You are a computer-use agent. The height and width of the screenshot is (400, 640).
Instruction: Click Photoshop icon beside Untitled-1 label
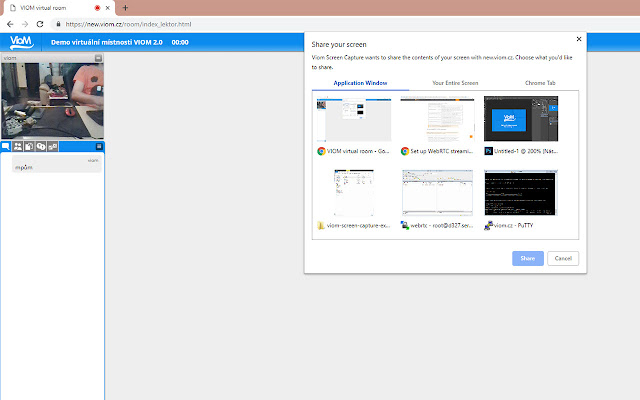pyautogui.click(x=489, y=151)
